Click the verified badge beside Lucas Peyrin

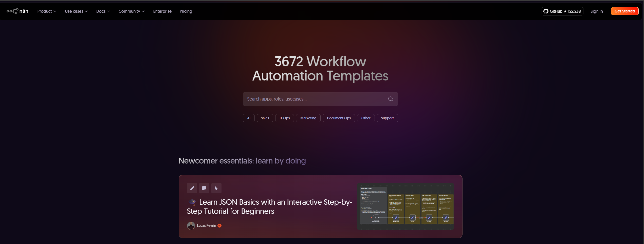pyautogui.click(x=219, y=225)
